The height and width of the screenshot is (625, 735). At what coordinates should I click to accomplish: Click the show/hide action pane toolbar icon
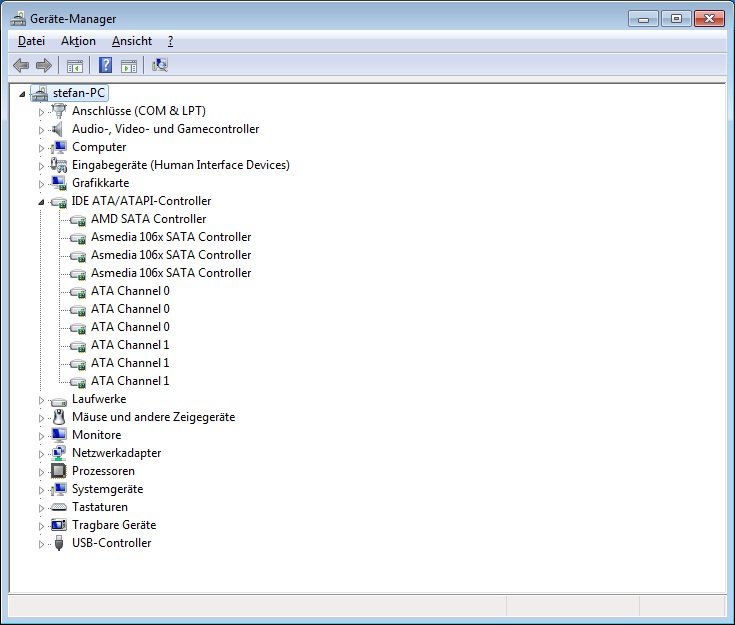pyautogui.click(x=129, y=66)
